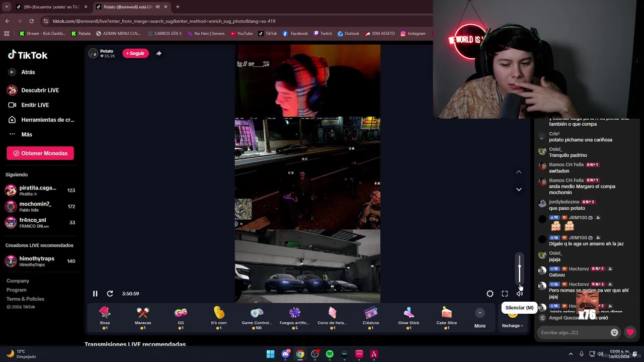644x362 pixels.
Task: Follow Potato with the Seguir button
Action: click(x=135, y=53)
